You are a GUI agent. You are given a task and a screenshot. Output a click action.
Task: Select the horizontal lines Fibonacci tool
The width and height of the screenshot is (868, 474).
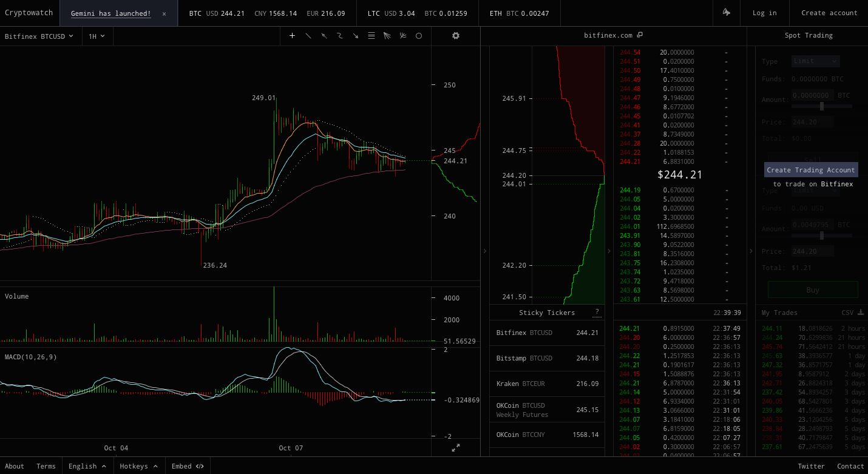pos(371,36)
